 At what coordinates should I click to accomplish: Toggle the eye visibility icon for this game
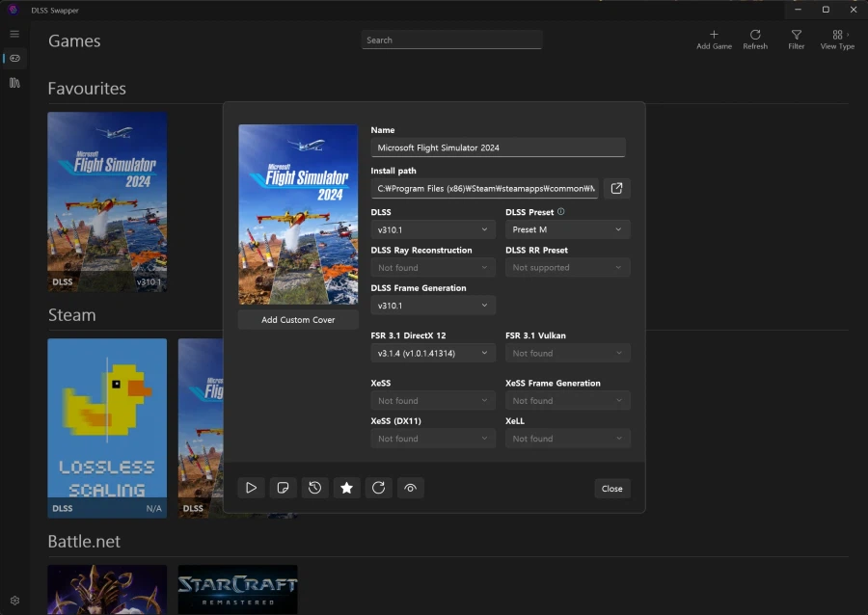(410, 488)
